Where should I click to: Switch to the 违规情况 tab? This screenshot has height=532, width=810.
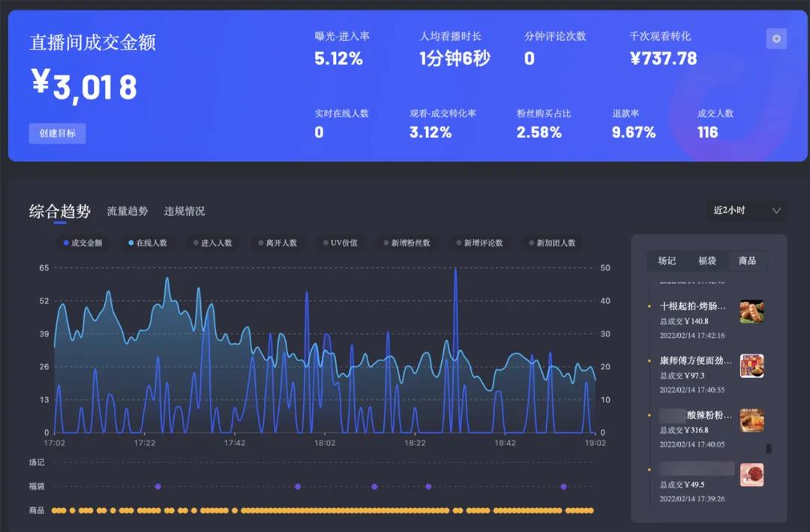(184, 211)
